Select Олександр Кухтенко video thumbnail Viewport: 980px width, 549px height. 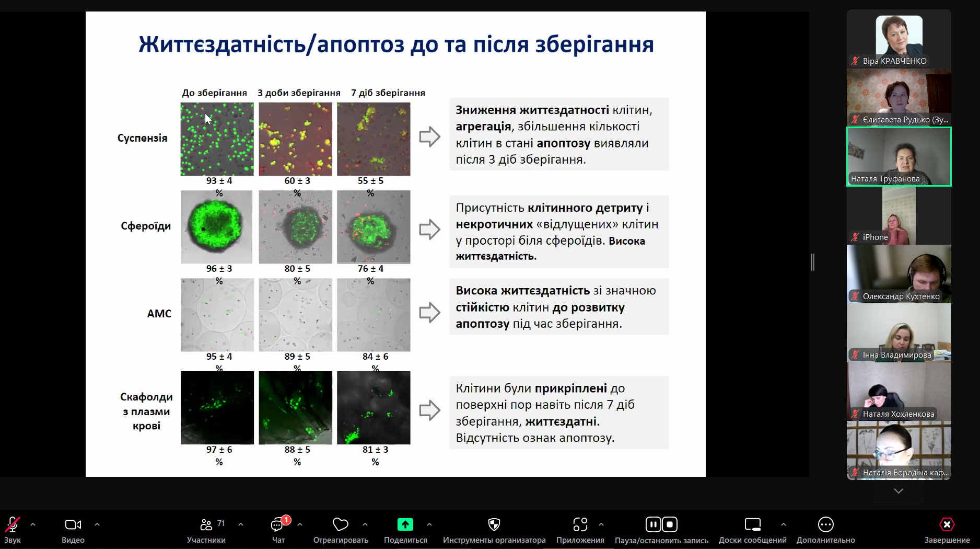coord(899,274)
